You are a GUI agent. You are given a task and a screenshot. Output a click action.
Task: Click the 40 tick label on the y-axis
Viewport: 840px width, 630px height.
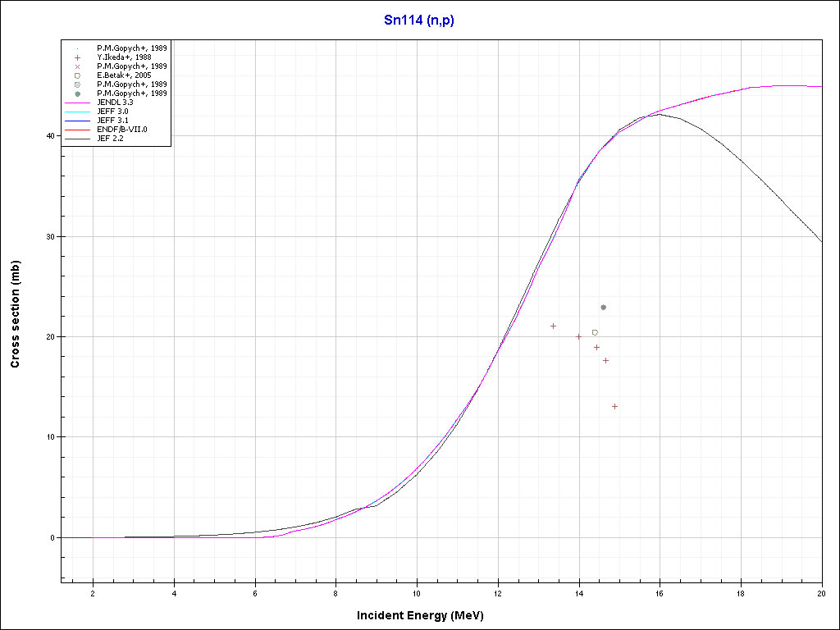coord(49,136)
